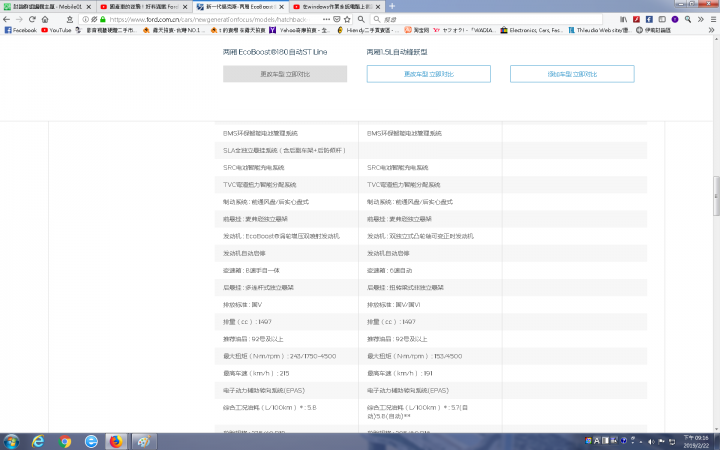Switch to the Mobile01 tab
720x450 pixels.
click(x=48, y=7)
